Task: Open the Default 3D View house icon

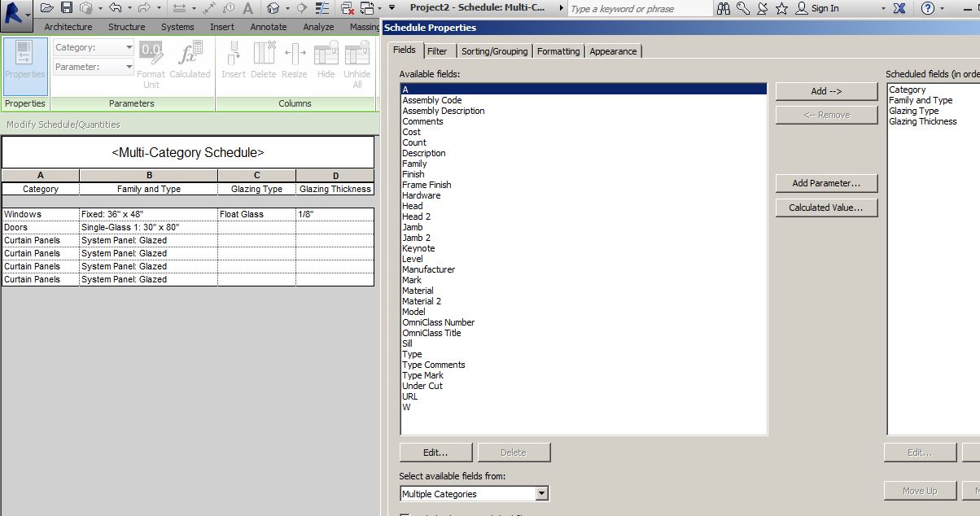Action: coord(273,8)
